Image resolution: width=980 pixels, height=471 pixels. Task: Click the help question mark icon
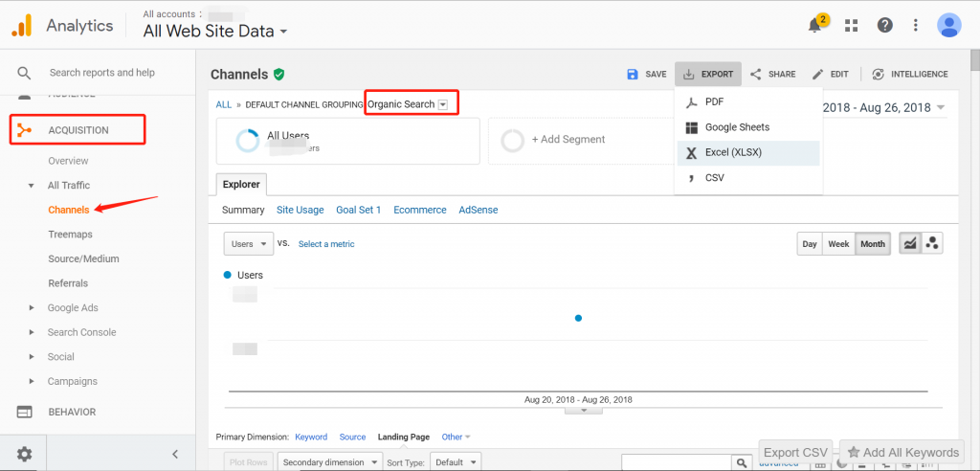click(884, 26)
